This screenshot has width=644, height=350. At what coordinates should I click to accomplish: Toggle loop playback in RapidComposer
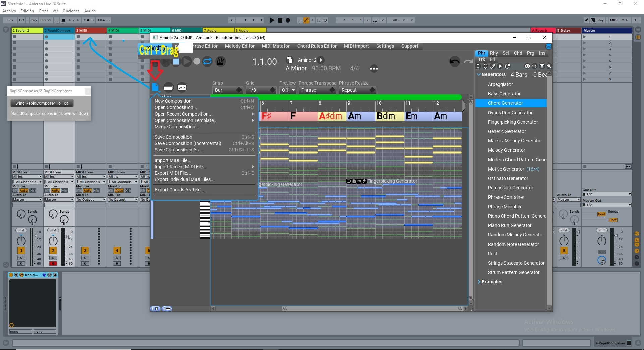[208, 61]
